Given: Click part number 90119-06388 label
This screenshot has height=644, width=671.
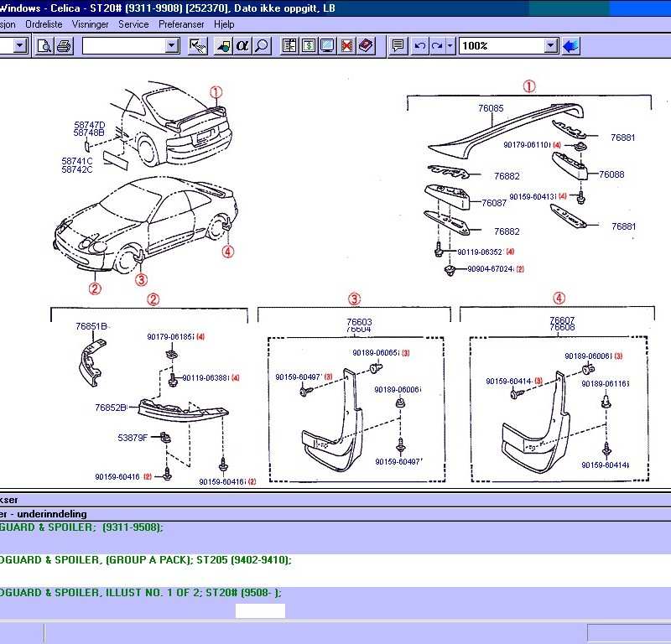Looking at the screenshot, I should pyautogui.click(x=205, y=378).
